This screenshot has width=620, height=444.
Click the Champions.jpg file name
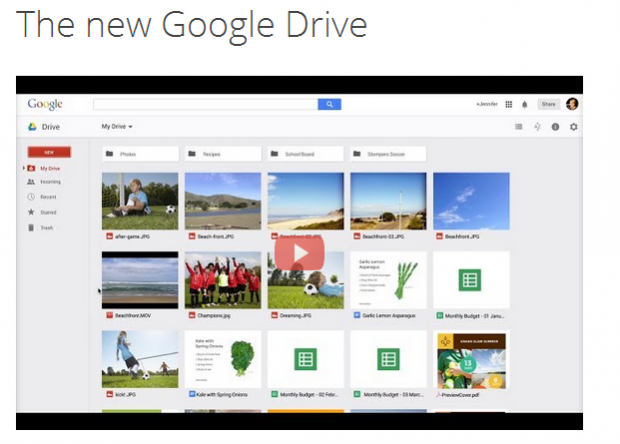pos(214,316)
